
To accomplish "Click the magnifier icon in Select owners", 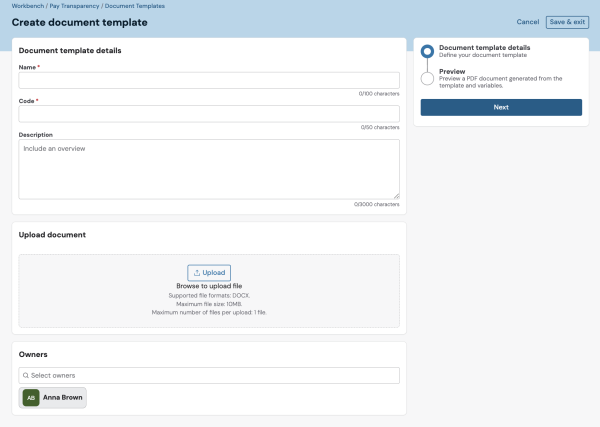I will click(26, 375).
